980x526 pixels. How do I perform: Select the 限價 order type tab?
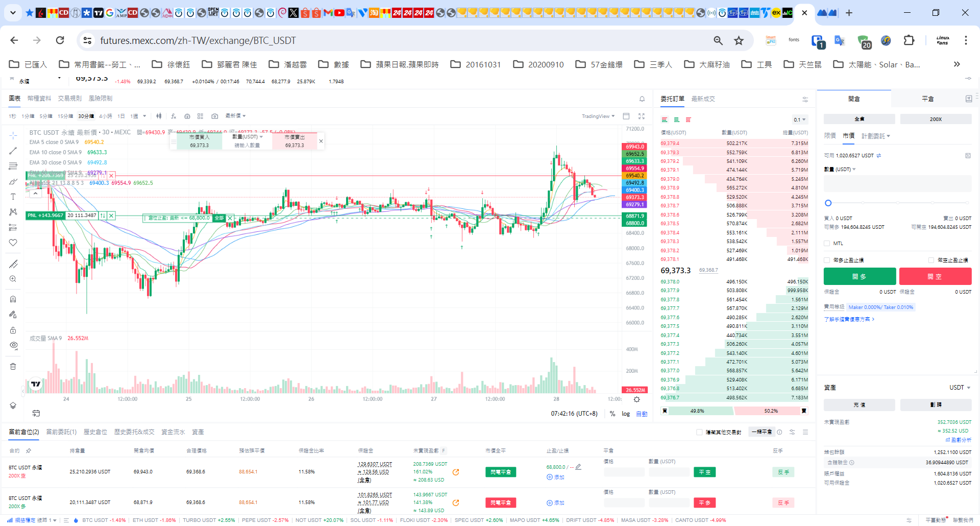coord(830,136)
